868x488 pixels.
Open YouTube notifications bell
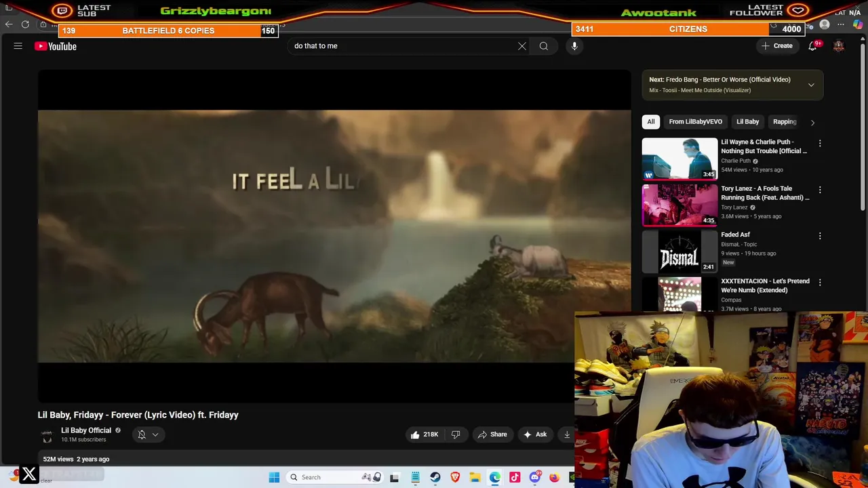pos(812,46)
